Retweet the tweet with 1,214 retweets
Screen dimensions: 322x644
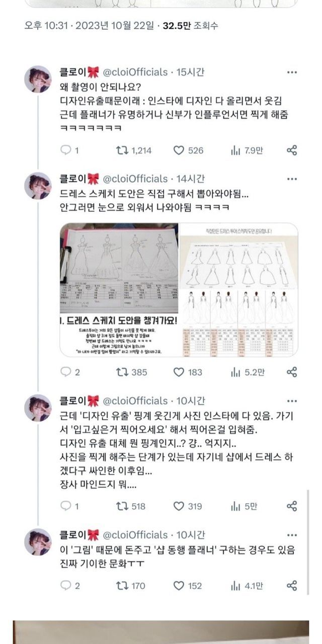[x=133, y=150]
